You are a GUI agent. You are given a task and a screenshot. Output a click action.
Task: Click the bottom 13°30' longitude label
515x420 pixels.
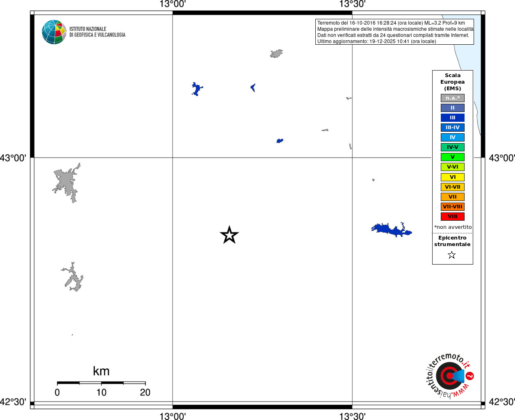352,416
